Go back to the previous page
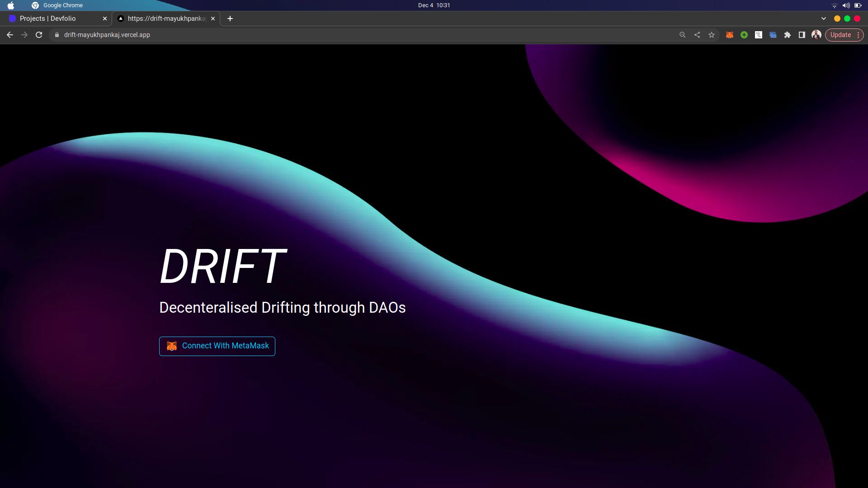The width and height of the screenshot is (868, 488). 10,35
